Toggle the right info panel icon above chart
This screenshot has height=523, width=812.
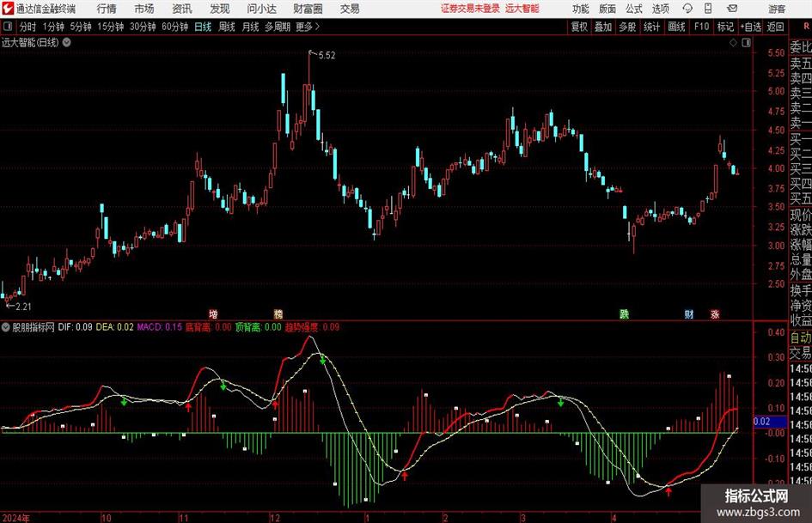click(746, 43)
